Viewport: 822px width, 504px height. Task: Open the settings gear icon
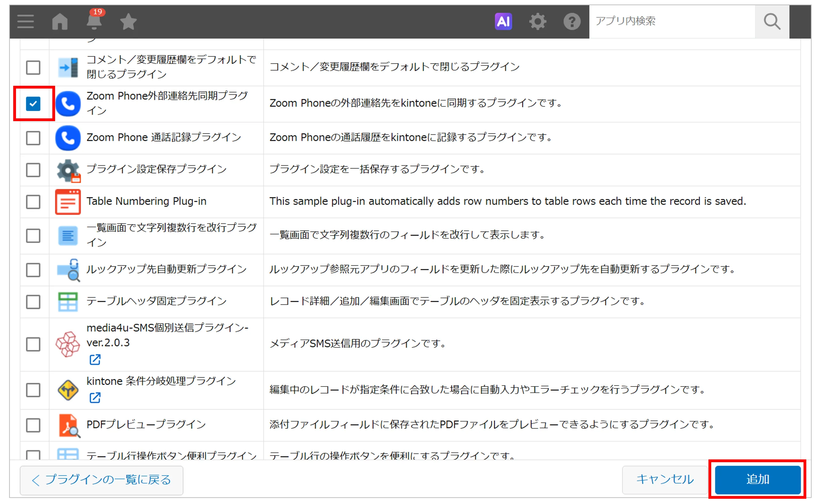pyautogui.click(x=538, y=22)
